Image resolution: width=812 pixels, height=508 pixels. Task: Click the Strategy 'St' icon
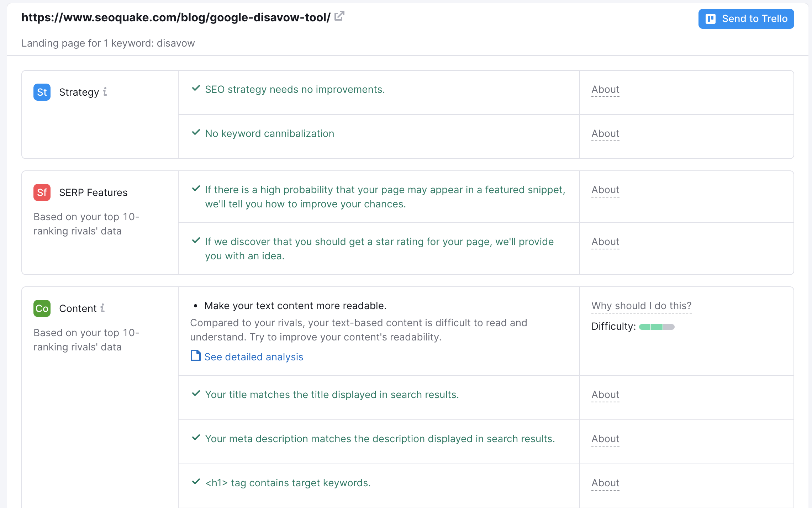(42, 91)
